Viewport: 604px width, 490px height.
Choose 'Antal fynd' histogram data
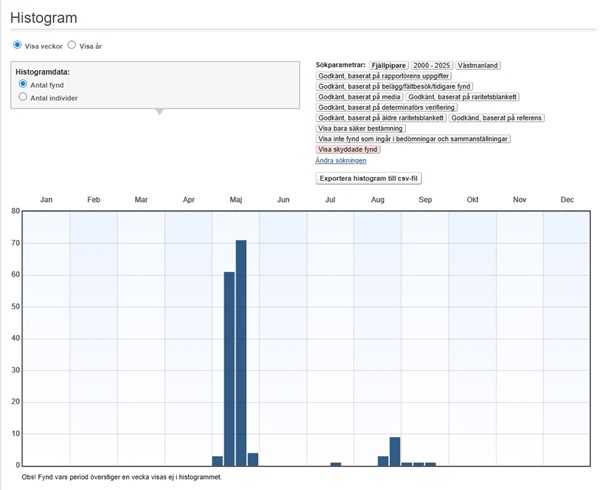coord(23,85)
